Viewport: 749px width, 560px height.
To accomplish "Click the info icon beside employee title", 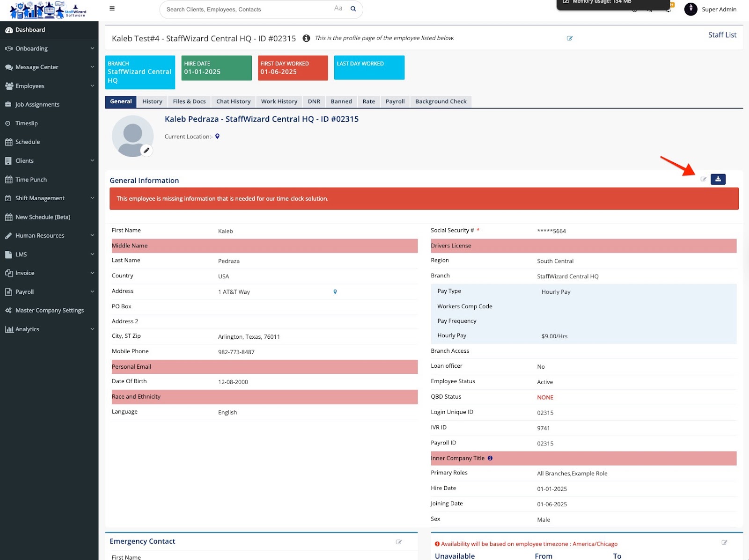I will [306, 38].
